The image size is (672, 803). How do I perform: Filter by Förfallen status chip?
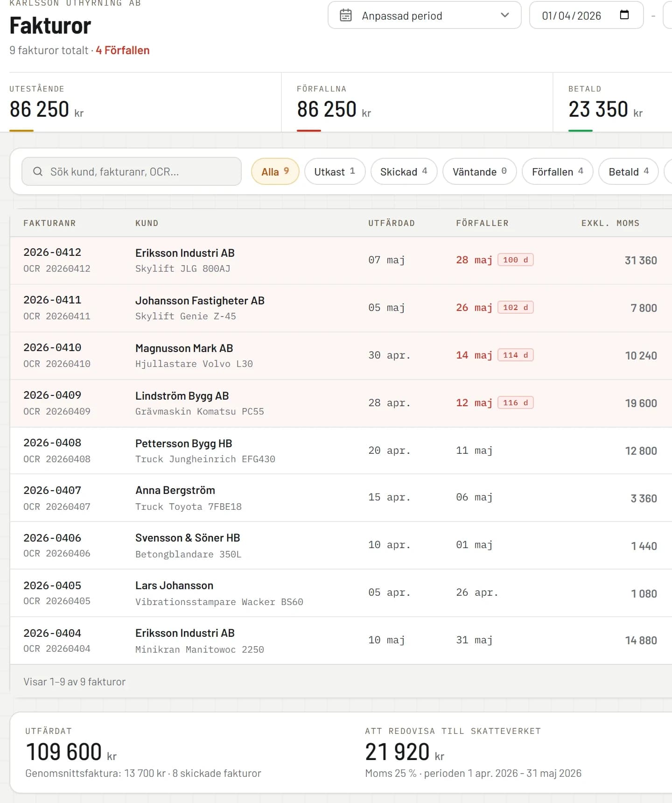pos(557,171)
